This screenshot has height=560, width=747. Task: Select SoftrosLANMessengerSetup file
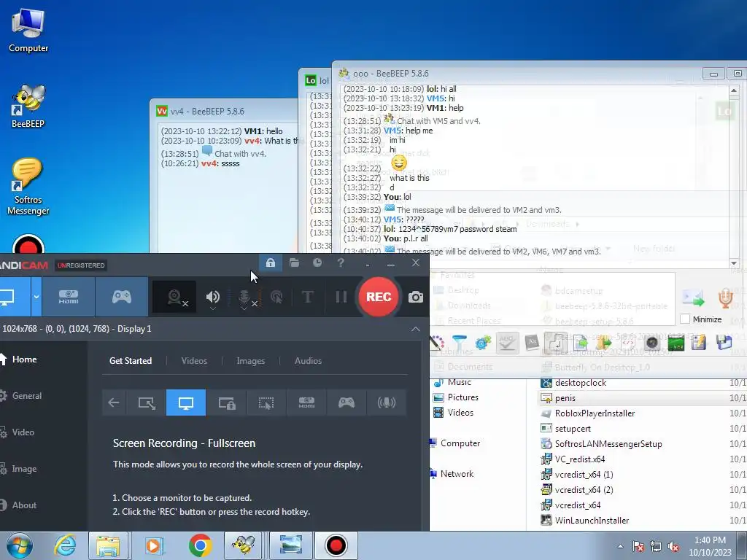[x=608, y=444]
